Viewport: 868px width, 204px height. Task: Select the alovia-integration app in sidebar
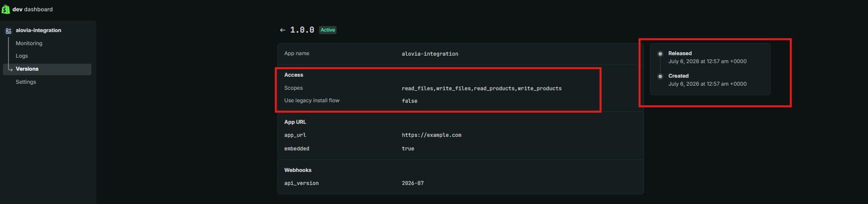coord(39,30)
